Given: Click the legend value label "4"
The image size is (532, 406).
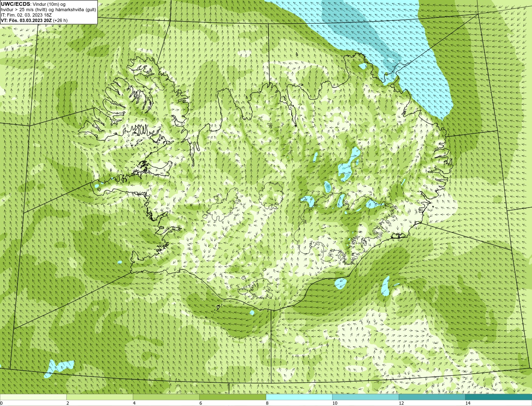Looking at the screenshot, I should tap(134, 403).
